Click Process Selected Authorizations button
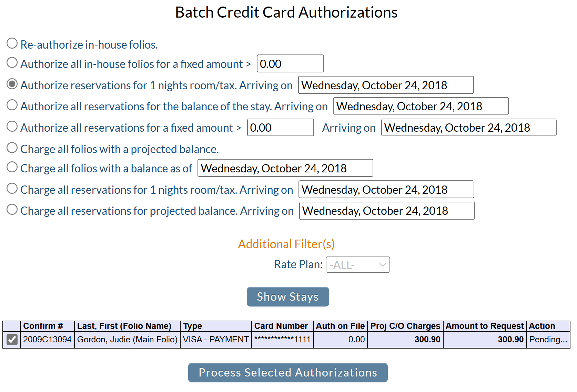The width and height of the screenshot is (577, 392). point(288,372)
